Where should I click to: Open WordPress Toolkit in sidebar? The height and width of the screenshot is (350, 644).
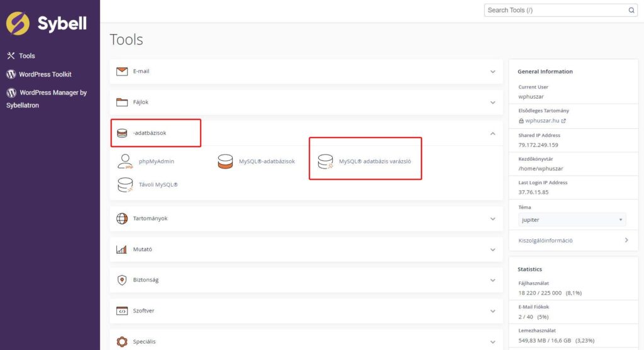(x=45, y=74)
